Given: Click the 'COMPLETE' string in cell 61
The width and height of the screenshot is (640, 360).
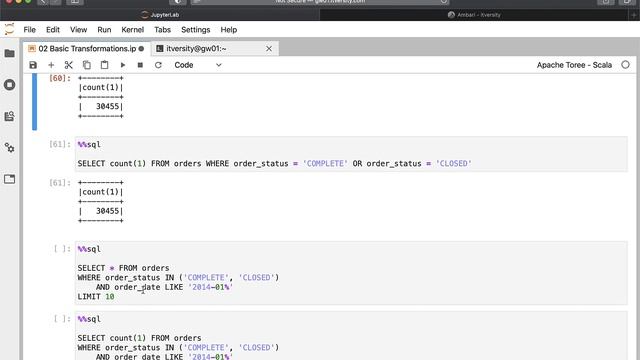Looking at the screenshot, I should tap(325, 164).
